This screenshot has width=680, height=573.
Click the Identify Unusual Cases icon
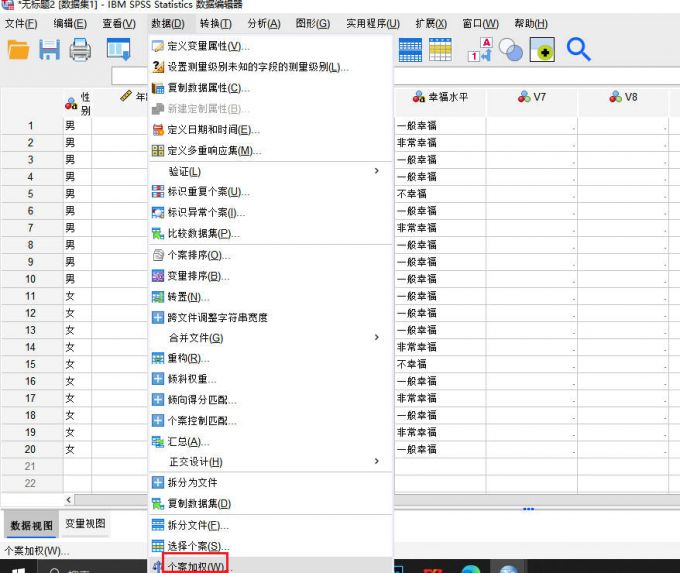[158, 213]
